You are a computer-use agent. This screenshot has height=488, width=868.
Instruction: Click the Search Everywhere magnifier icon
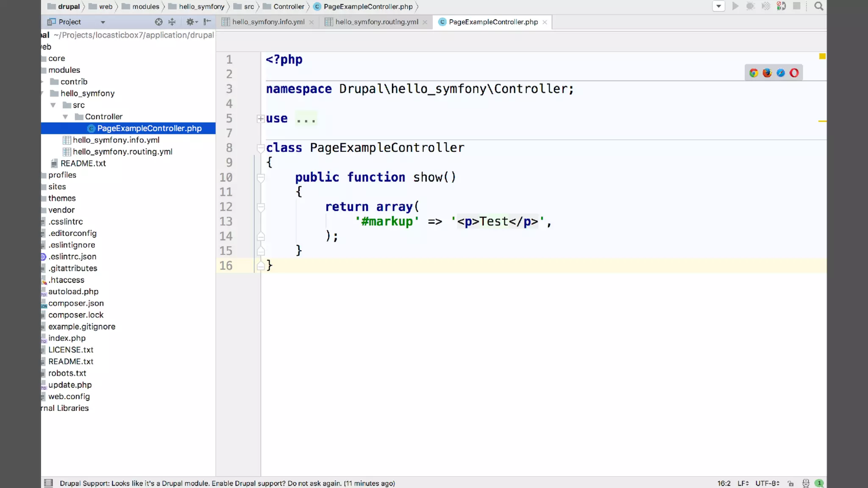coord(819,6)
